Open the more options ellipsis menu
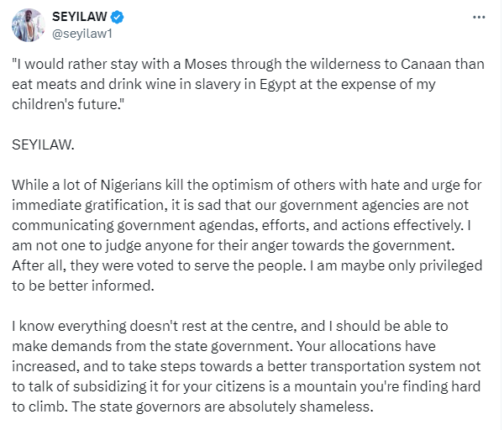 tap(479, 17)
